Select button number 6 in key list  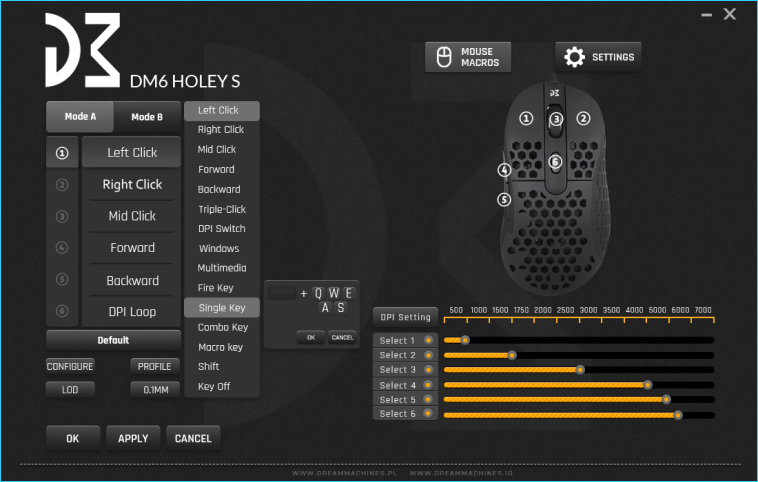point(62,310)
